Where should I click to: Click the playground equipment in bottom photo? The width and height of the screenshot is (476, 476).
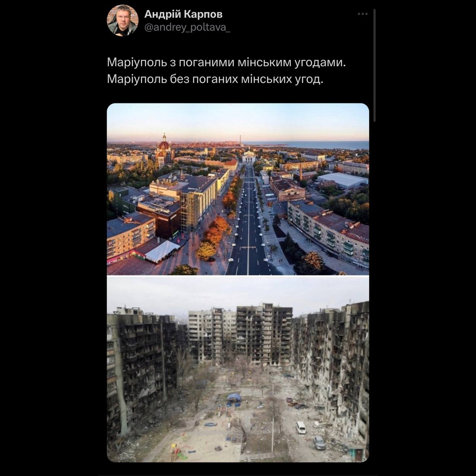(177, 451)
